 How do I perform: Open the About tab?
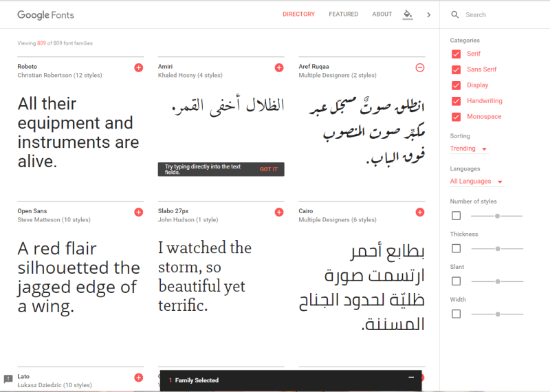coord(382,14)
